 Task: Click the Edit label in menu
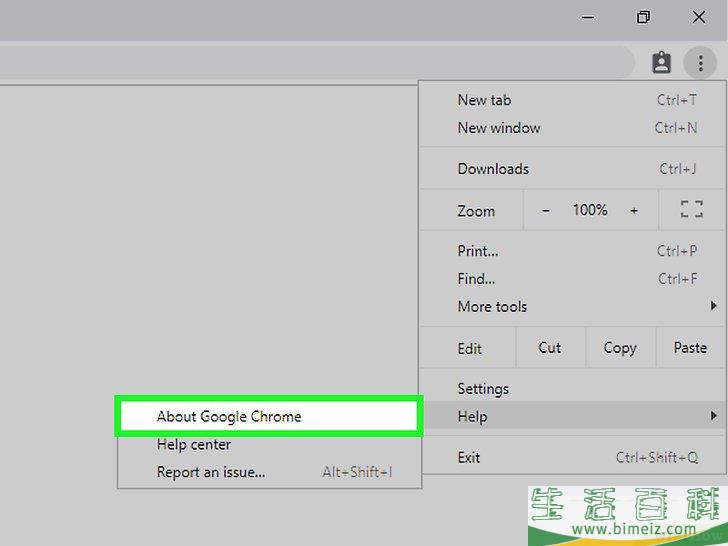469,349
